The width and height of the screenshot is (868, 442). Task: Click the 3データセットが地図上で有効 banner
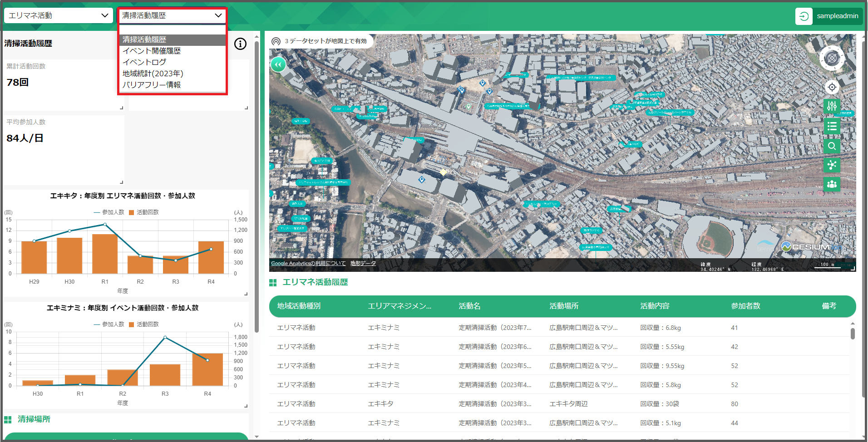321,41
